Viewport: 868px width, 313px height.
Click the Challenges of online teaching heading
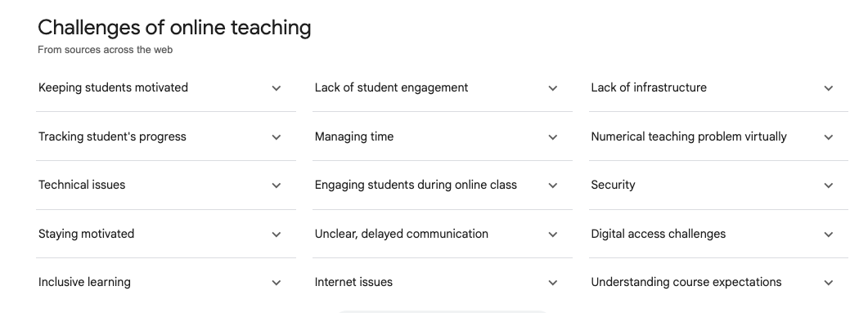(x=174, y=27)
